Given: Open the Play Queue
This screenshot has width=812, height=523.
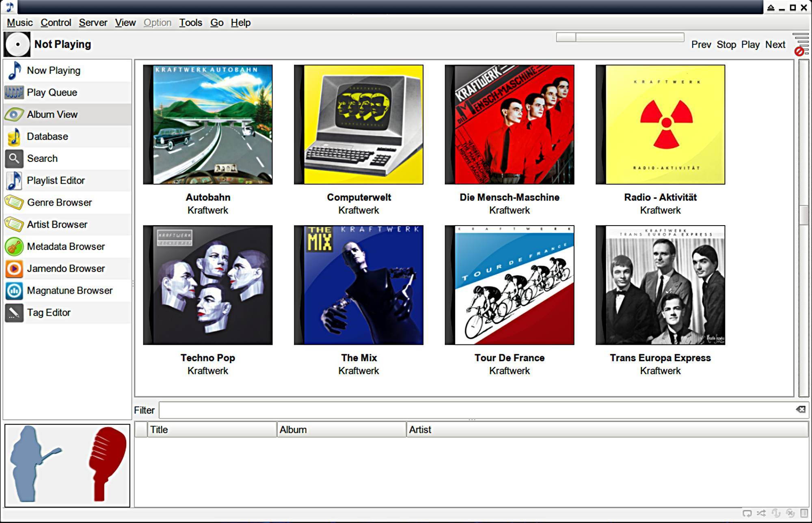Looking at the screenshot, I should (67, 93).
